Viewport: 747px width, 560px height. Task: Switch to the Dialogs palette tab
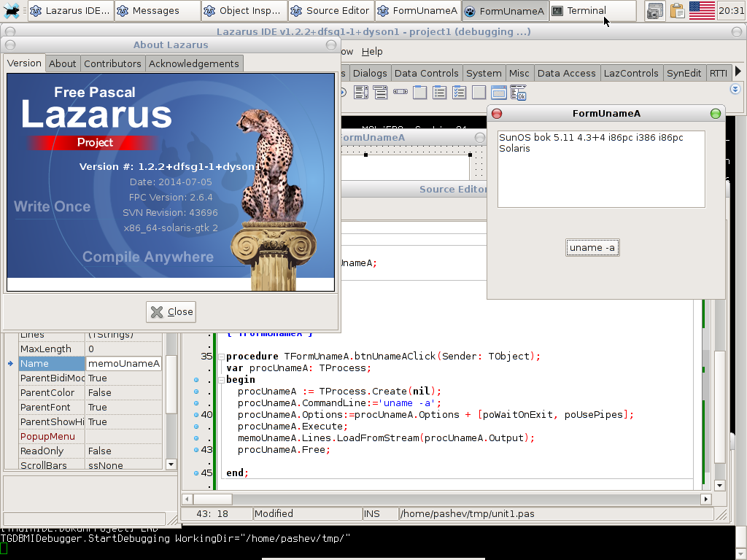click(370, 74)
